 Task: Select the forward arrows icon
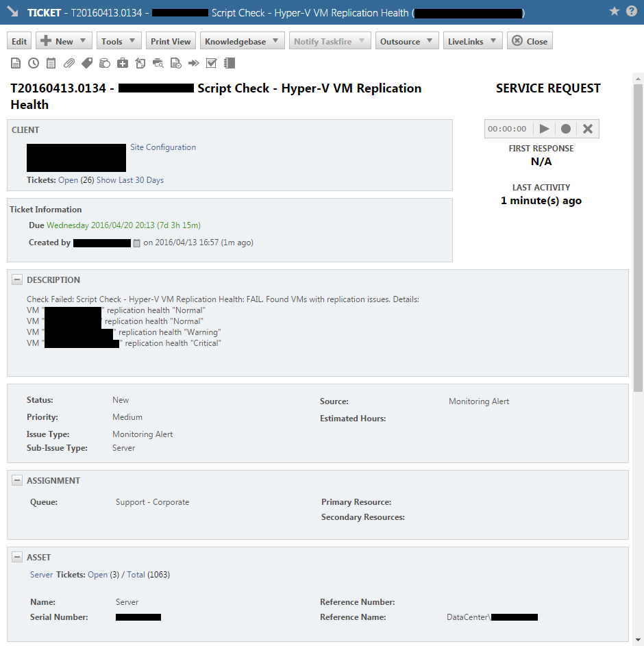[194, 62]
